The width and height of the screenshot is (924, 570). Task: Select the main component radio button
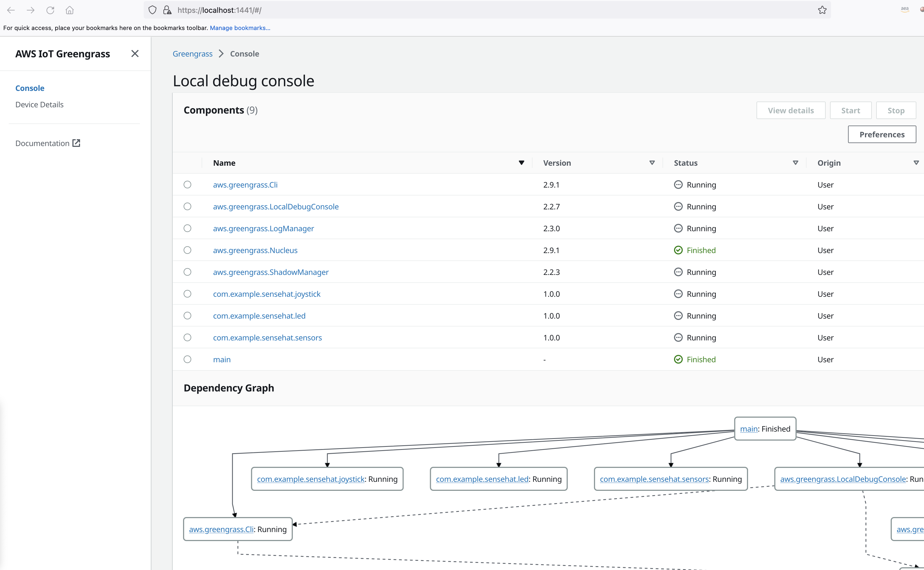[x=187, y=359]
